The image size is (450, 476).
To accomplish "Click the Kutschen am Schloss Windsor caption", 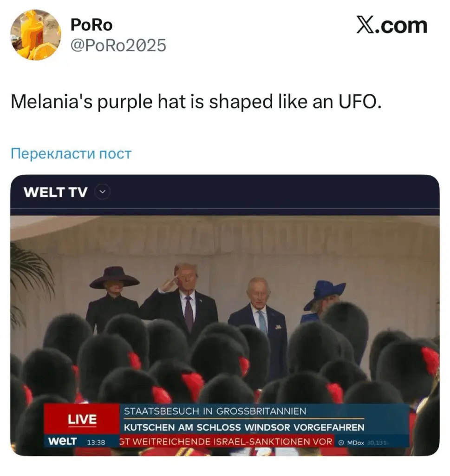I will pos(244,428).
